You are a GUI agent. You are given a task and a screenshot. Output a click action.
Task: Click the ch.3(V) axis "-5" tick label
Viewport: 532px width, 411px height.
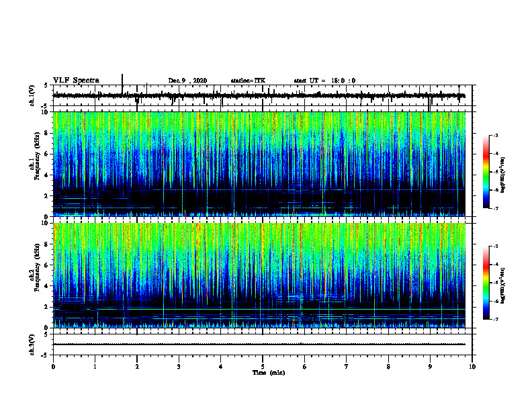coord(45,355)
